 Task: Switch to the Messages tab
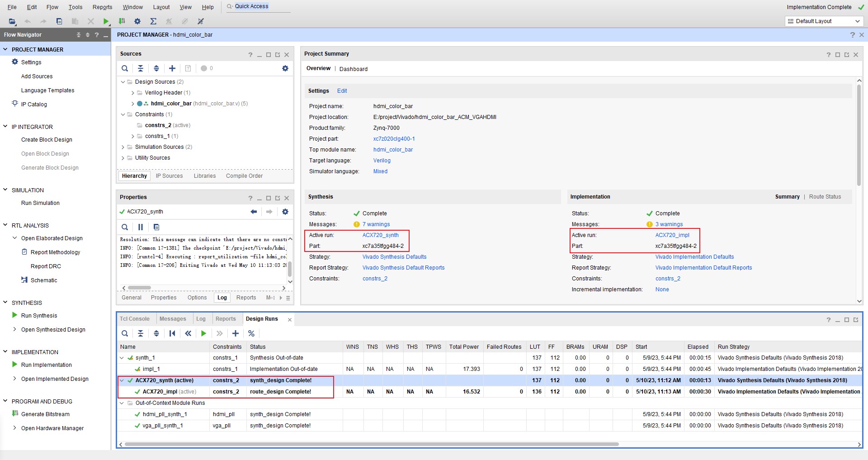tap(173, 319)
